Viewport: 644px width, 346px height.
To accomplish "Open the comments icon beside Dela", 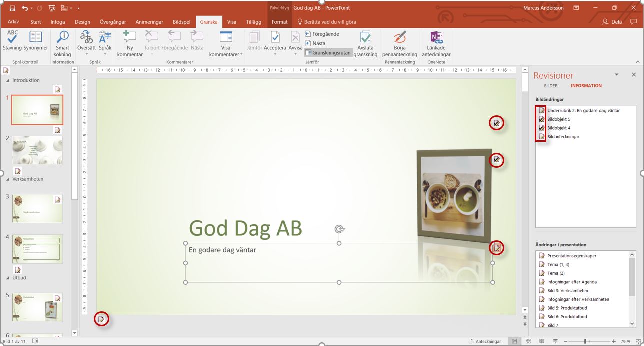I will pos(634,22).
